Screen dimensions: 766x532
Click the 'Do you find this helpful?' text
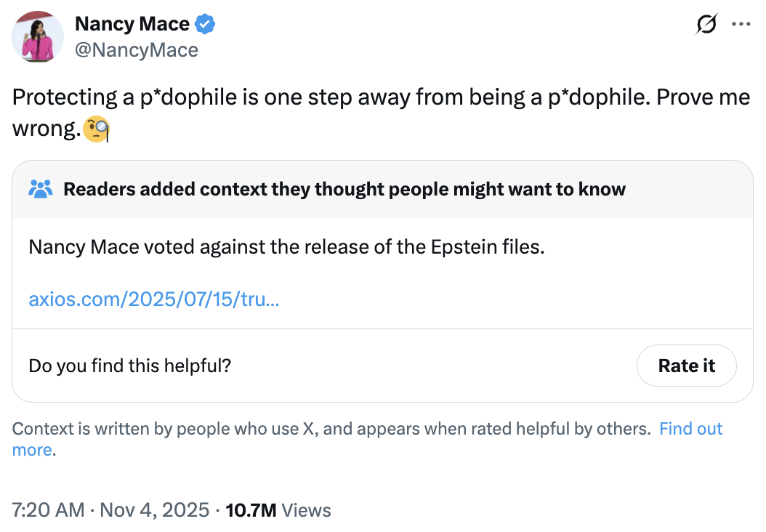tap(129, 366)
